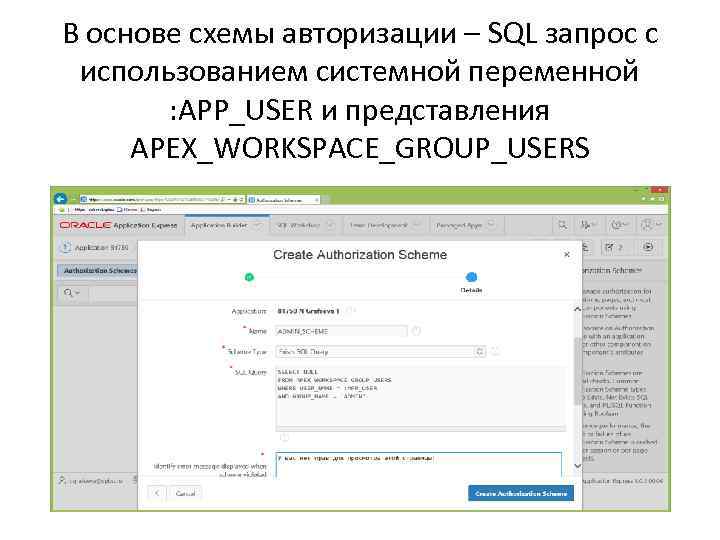
Task: Click the Create Authorization Scheme button
Action: point(521,493)
